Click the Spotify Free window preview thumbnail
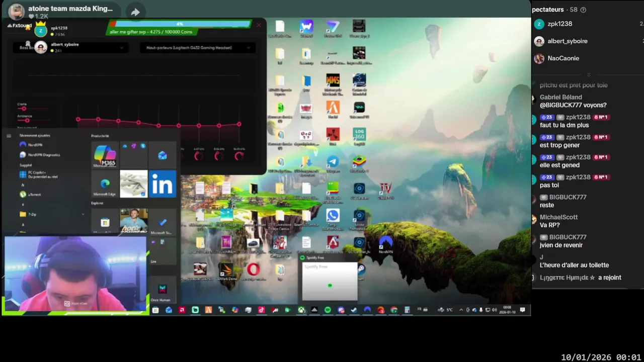 tap(330, 281)
